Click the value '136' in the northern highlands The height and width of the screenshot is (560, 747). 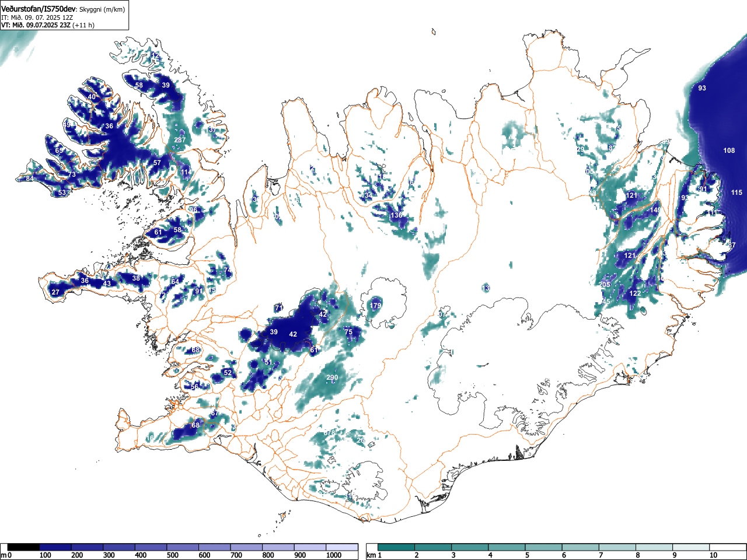pyautogui.click(x=396, y=215)
